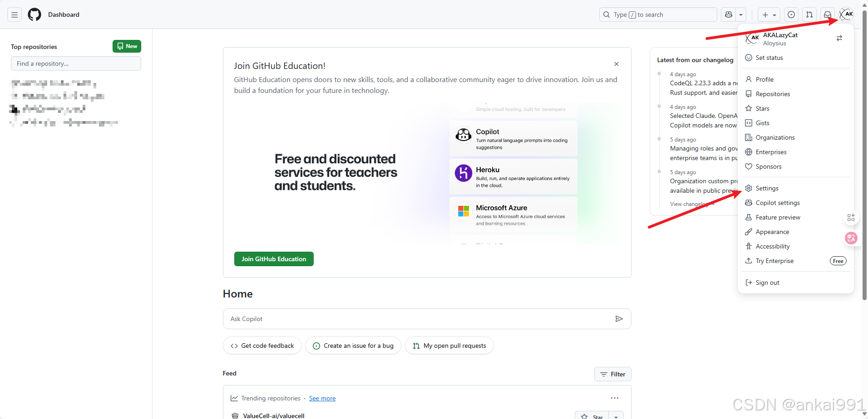Select Create an issue for a bug
Viewport: 868px width, 419px height.
[353, 346]
